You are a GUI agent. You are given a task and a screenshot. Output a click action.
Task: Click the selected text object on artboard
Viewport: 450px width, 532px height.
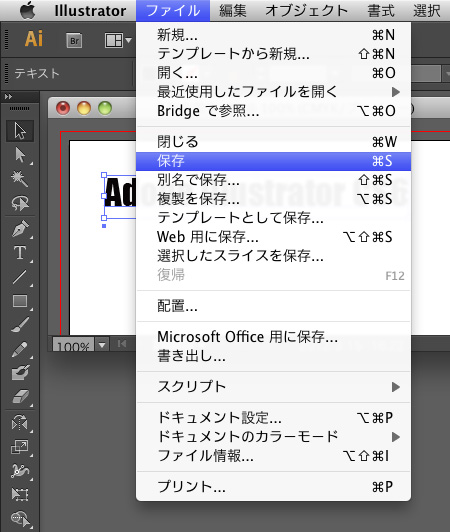120,193
